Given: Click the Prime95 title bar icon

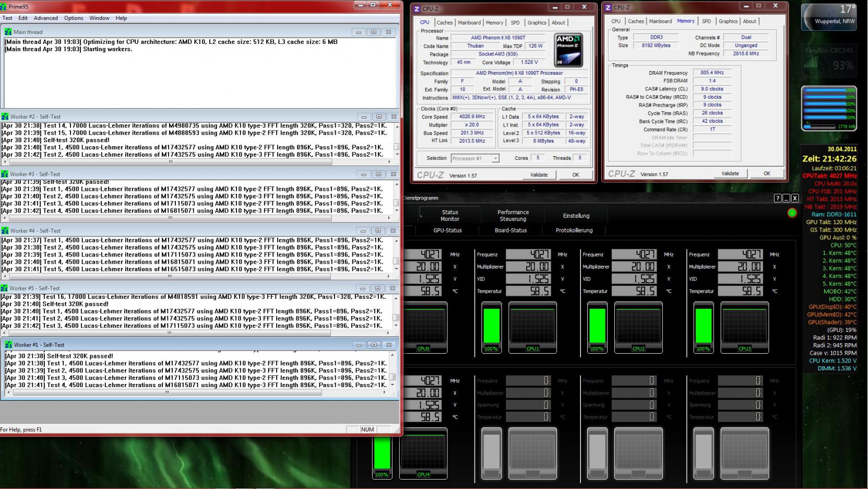Looking at the screenshot, I should click(x=4, y=6).
